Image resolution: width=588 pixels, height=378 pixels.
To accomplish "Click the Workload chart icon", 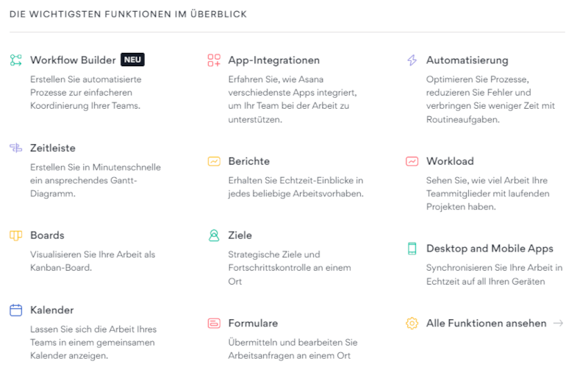I will [412, 161].
